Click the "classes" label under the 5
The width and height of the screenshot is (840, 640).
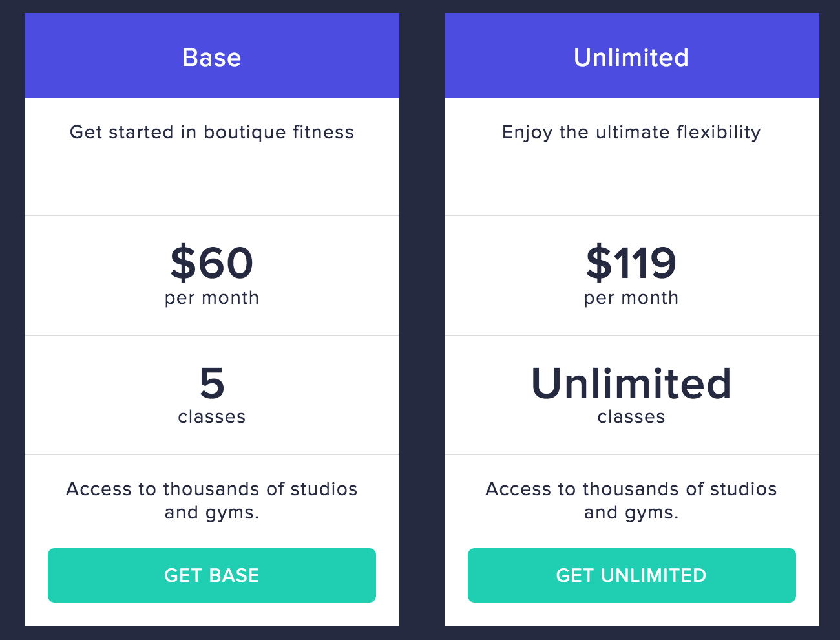coord(212,417)
